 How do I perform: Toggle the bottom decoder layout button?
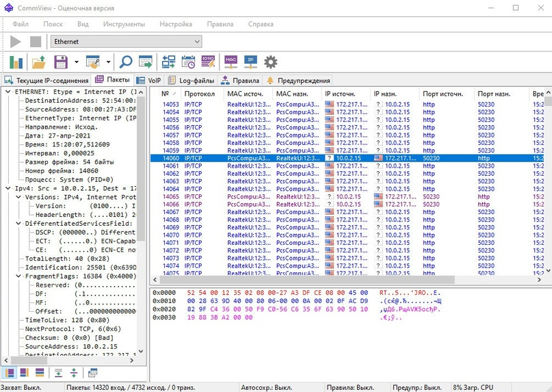(x=40, y=372)
